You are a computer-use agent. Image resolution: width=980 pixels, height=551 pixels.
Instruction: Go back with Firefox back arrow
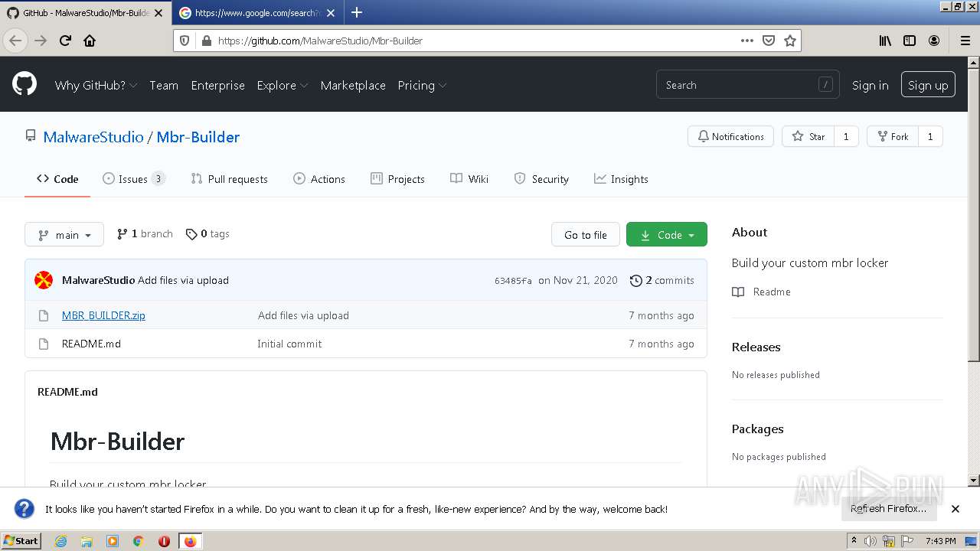click(x=15, y=41)
